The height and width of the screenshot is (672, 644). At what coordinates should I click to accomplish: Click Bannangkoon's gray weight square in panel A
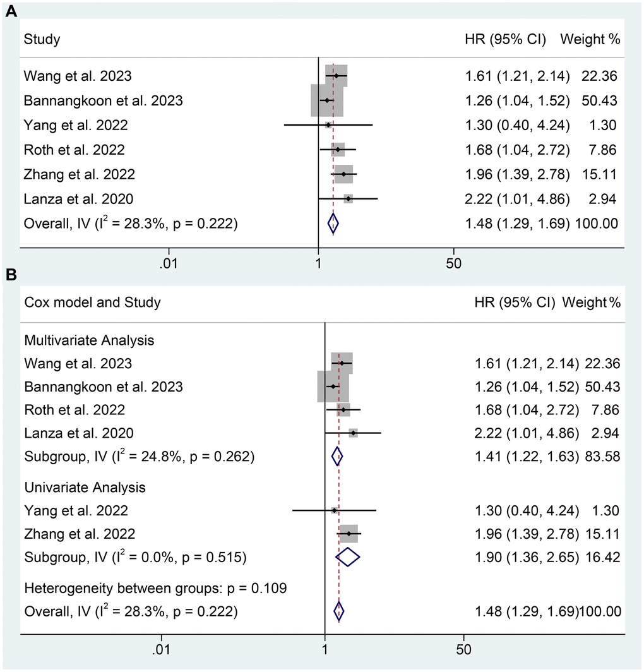[x=326, y=100]
